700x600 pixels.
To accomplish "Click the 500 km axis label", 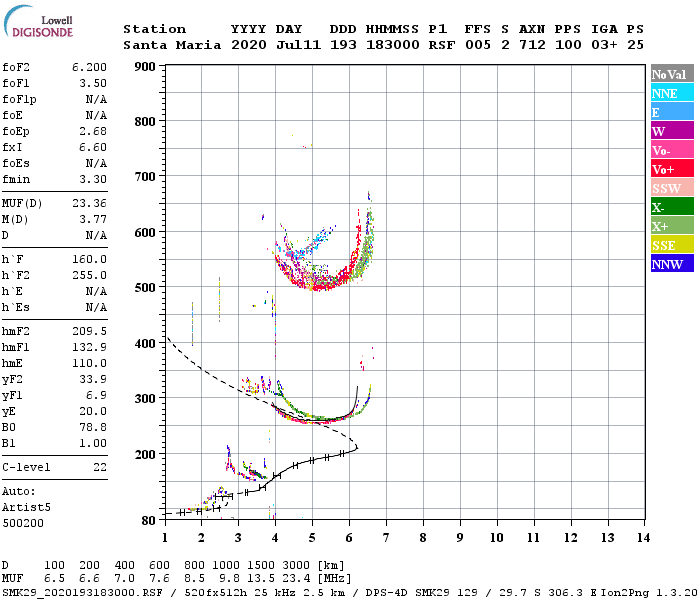I will (x=145, y=288).
